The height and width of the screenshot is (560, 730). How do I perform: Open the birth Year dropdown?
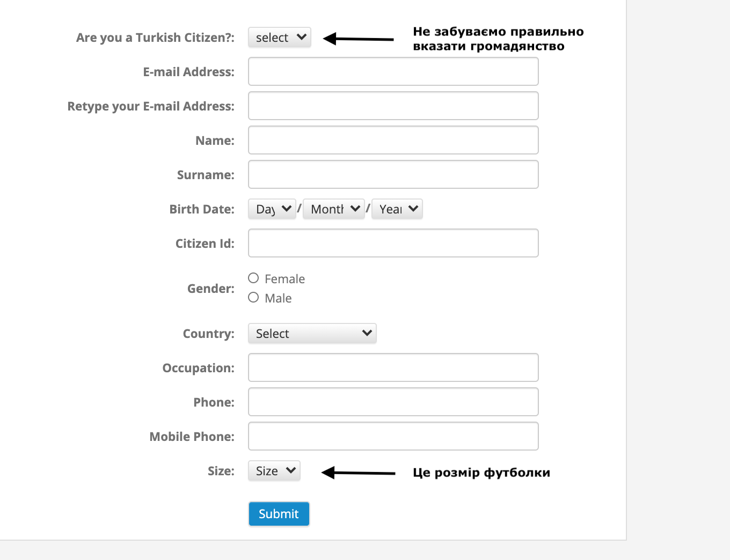(x=397, y=209)
